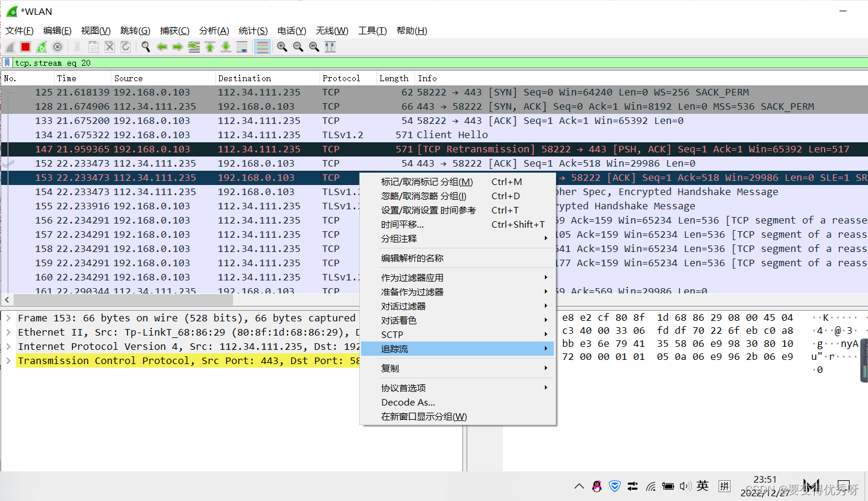Expand the Frame 153 tree row
The height and width of the screenshot is (501, 868).
tap(8, 318)
